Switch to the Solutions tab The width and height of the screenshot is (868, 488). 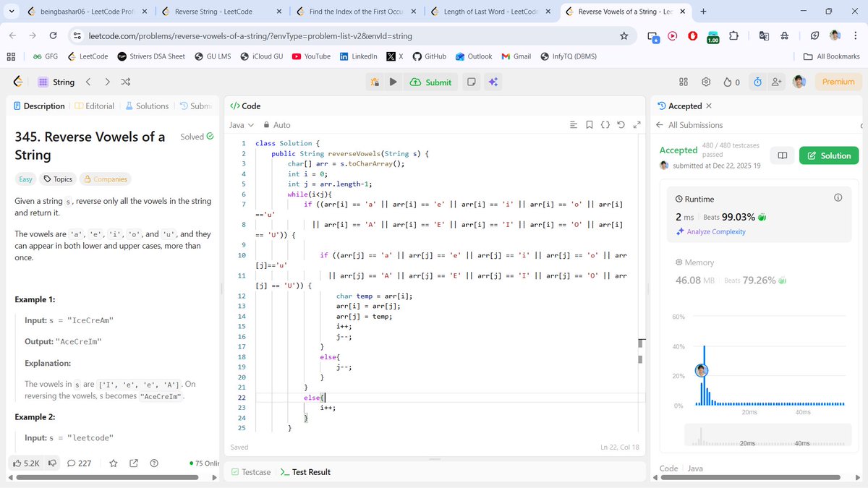147,106
